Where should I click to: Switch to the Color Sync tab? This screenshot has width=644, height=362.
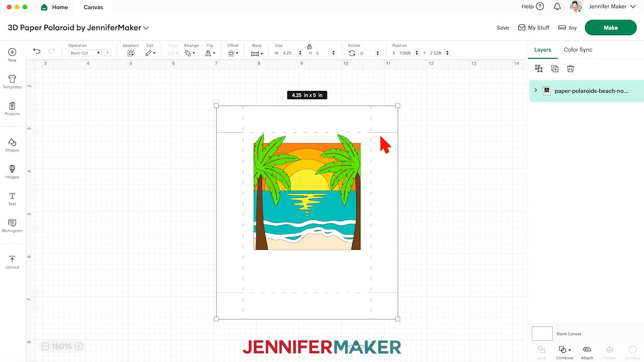pyautogui.click(x=578, y=50)
